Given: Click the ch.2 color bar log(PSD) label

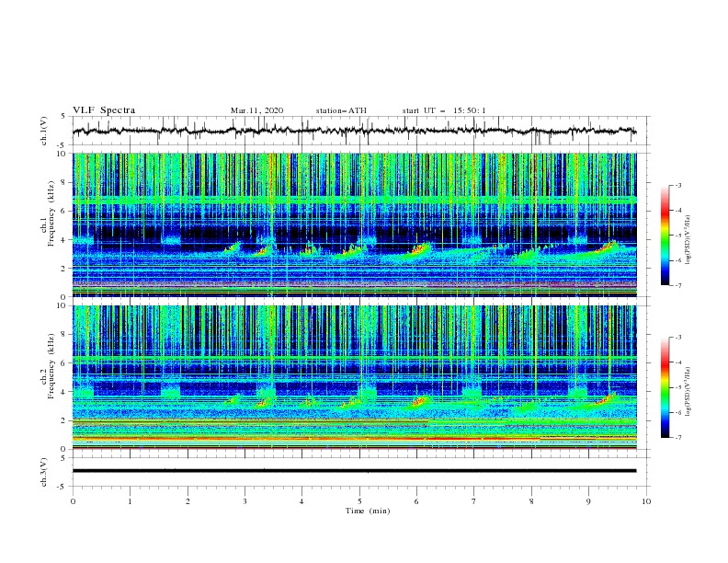Looking at the screenshot, I should click(688, 391).
